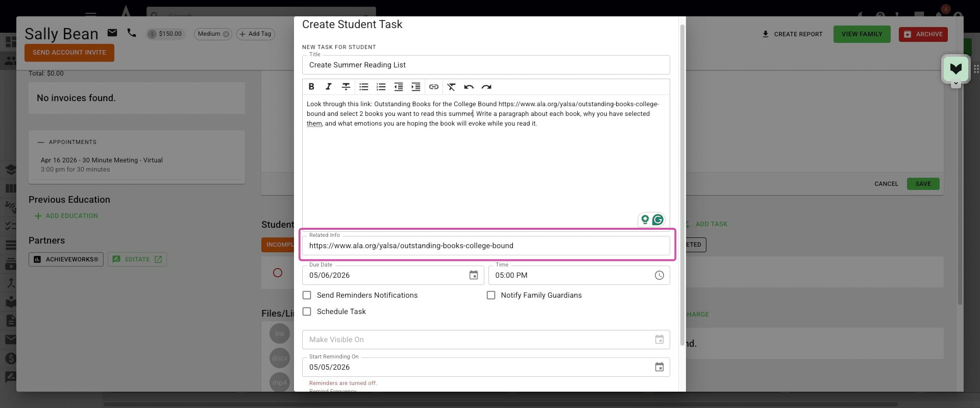Open the AchieveWorks partner button
Viewport: 980px width, 408px height.
click(66, 259)
